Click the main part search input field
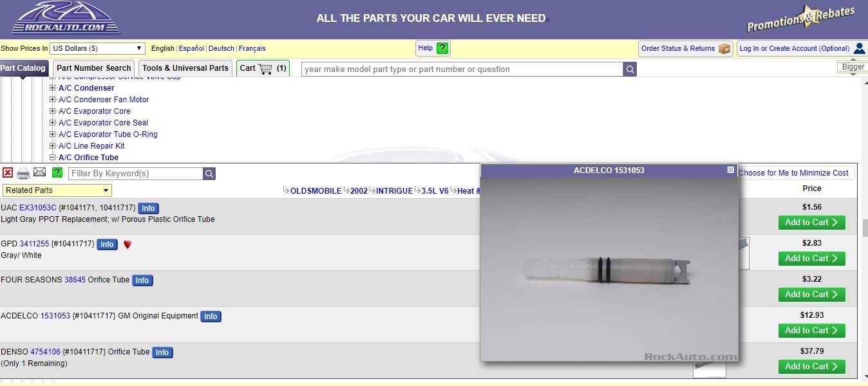 coord(462,69)
